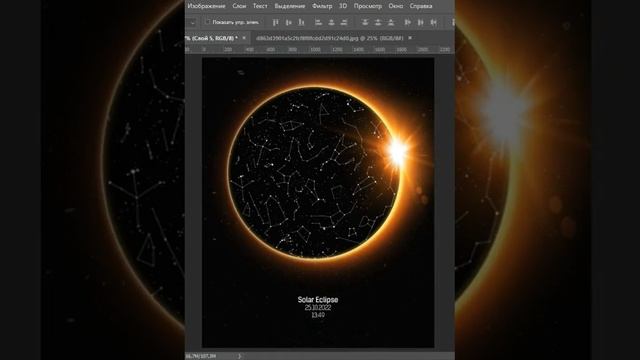
Task: Click the bright sun flare on the canvas
Action: (397, 151)
